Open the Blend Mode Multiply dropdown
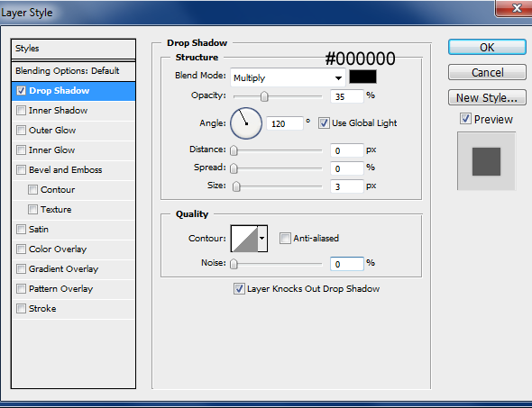This screenshot has width=532, height=408. [288, 77]
